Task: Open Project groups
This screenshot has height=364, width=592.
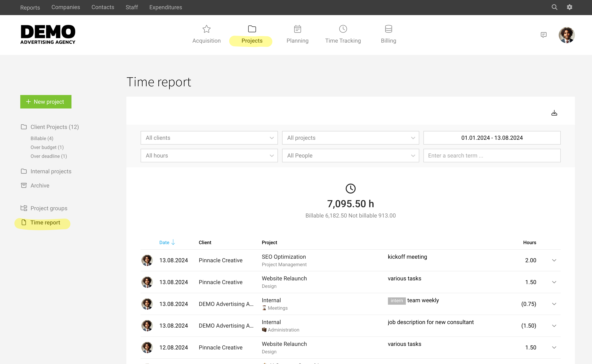Action: 49,208
